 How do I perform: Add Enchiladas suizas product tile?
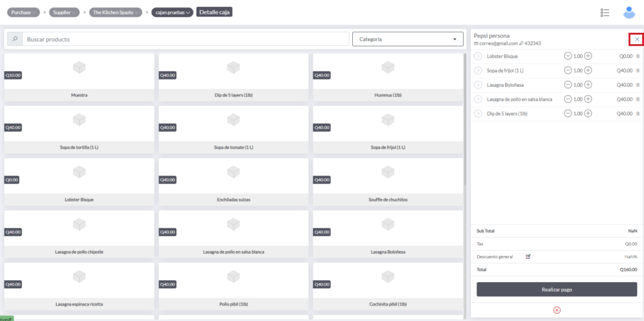click(x=233, y=183)
